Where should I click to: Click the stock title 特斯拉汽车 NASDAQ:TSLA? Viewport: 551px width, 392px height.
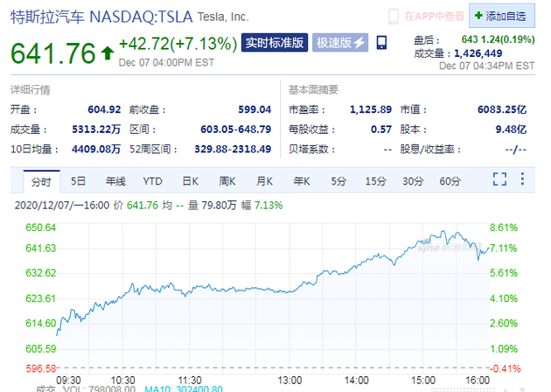coord(101,17)
